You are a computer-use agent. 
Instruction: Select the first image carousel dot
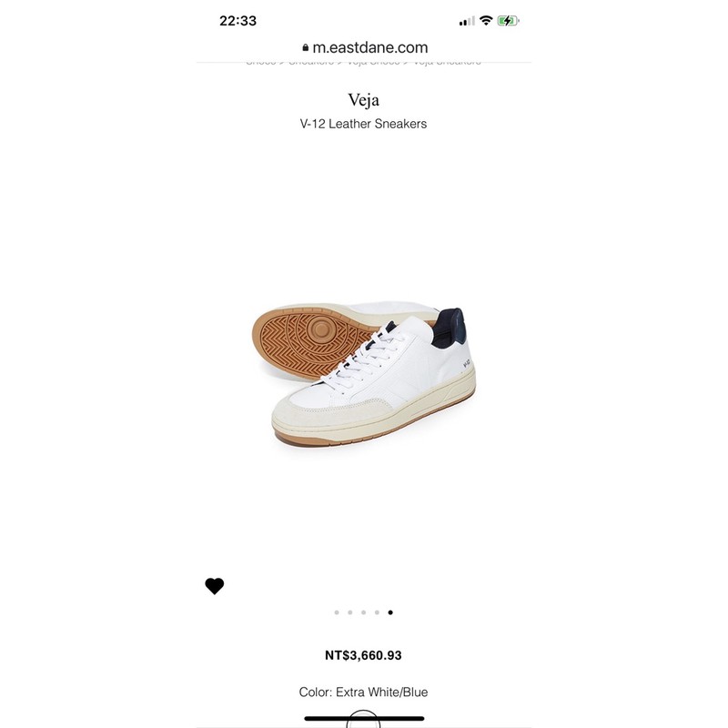pyautogui.click(x=337, y=612)
